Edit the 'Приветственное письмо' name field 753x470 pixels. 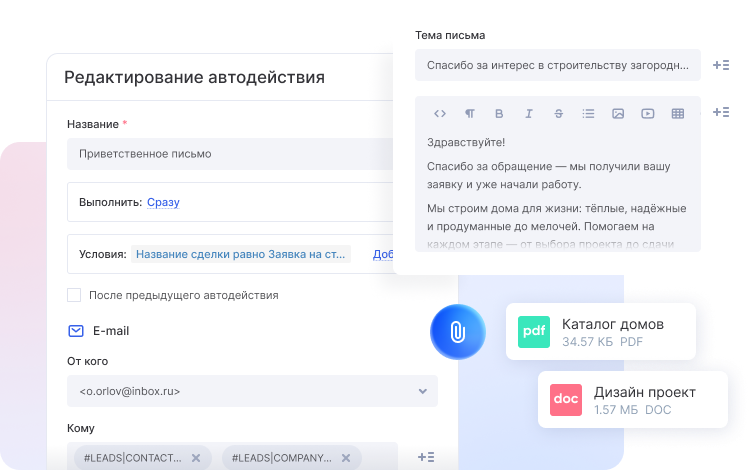[x=230, y=154]
